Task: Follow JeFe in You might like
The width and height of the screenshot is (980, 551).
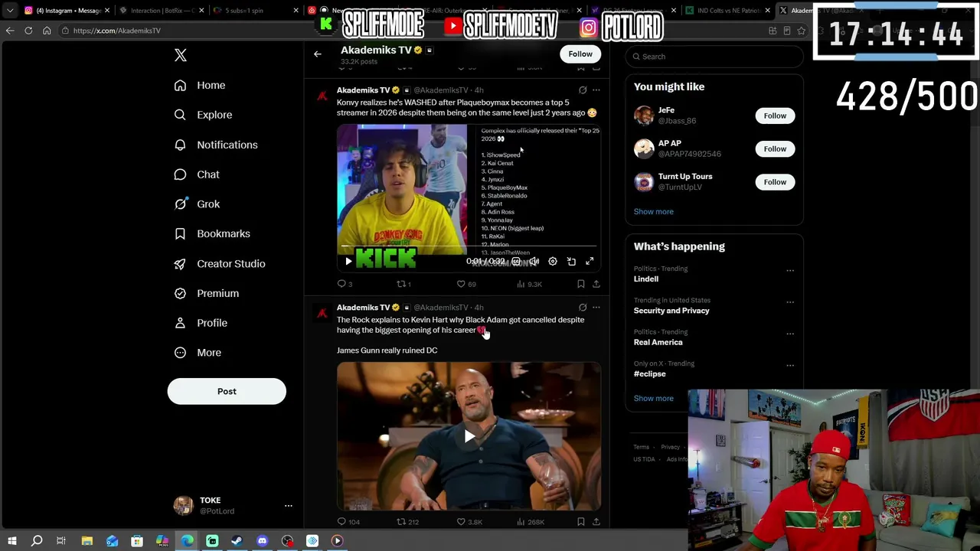Action: pos(775,116)
